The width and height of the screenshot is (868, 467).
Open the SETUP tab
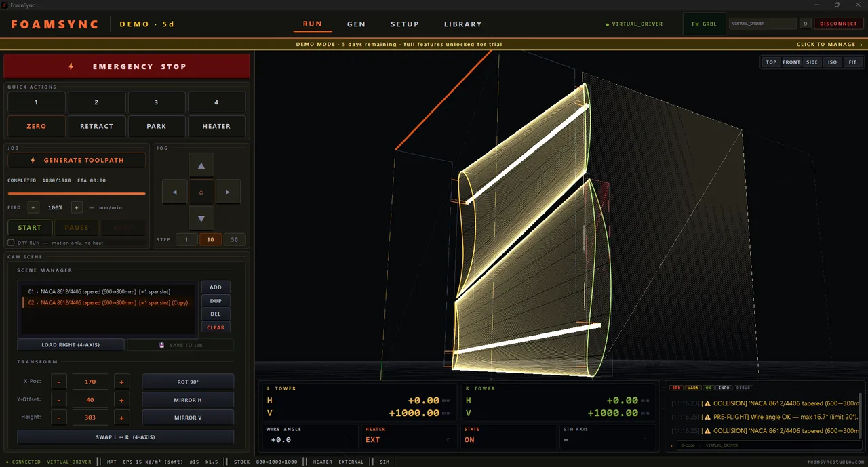click(x=405, y=24)
